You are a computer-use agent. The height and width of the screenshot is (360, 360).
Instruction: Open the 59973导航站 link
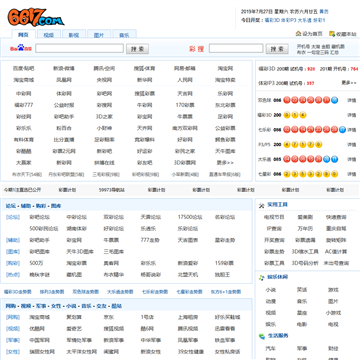(x=112, y=190)
